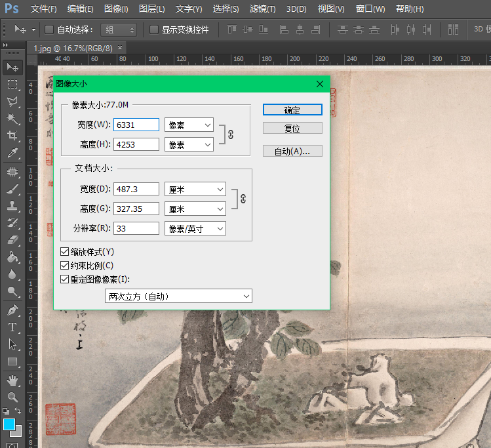Viewport: 491px width, 448px height.
Task: Select the Polygonal Lasso tool
Action: pyautogui.click(x=12, y=101)
